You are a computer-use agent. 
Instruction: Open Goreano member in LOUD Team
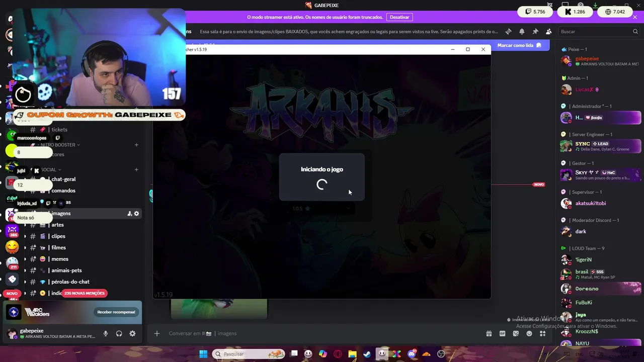(600, 289)
